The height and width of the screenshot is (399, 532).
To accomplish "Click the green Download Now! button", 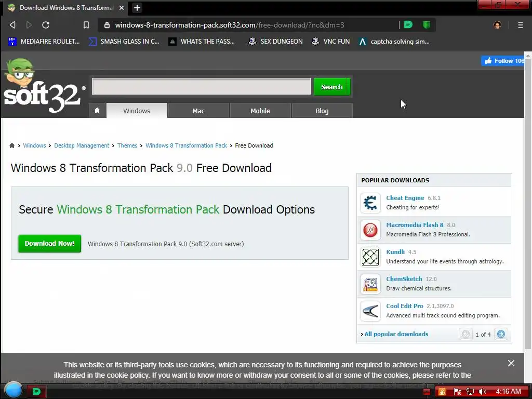I will [49, 244].
